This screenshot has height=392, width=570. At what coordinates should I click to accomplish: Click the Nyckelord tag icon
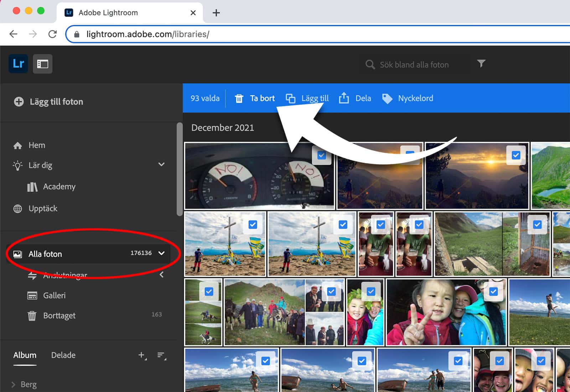pyautogui.click(x=387, y=99)
